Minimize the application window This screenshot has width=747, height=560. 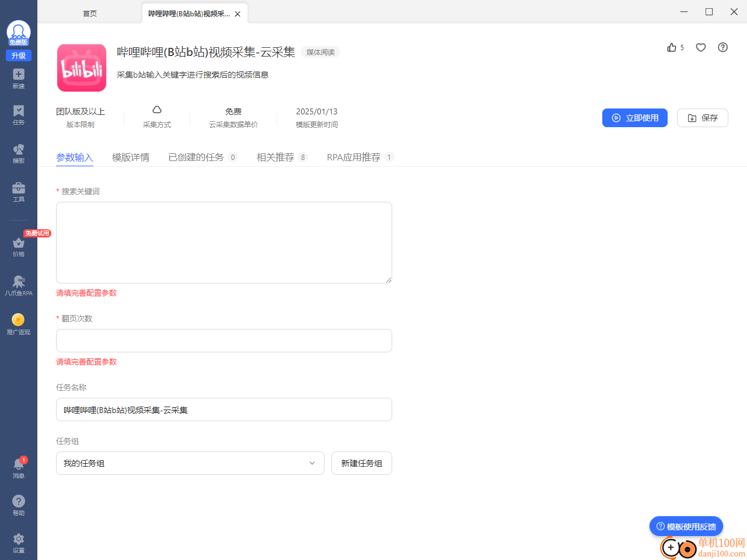pos(684,12)
